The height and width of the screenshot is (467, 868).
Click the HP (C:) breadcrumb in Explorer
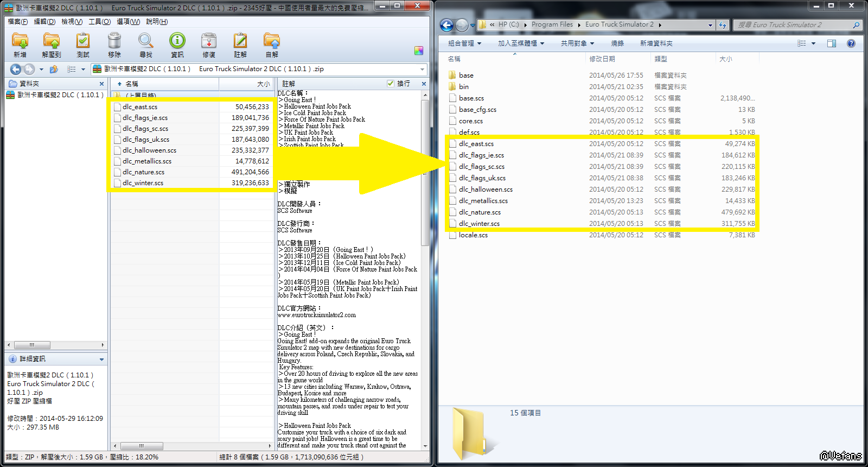coord(508,24)
